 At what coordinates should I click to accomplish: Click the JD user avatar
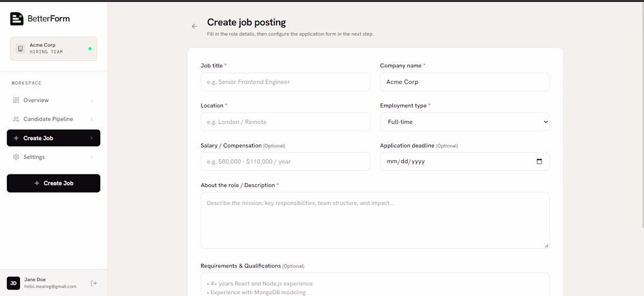[x=13, y=283]
